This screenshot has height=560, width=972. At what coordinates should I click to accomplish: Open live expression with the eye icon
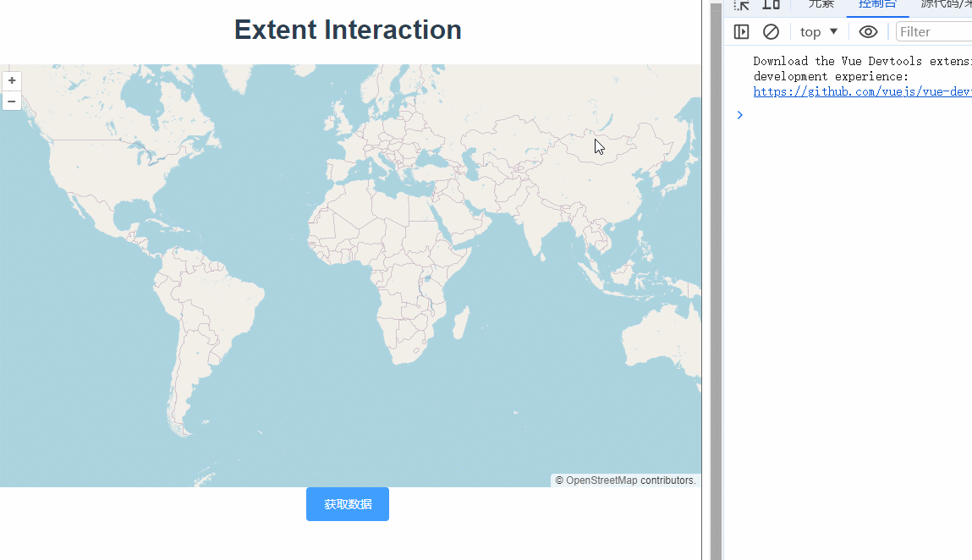868,31
